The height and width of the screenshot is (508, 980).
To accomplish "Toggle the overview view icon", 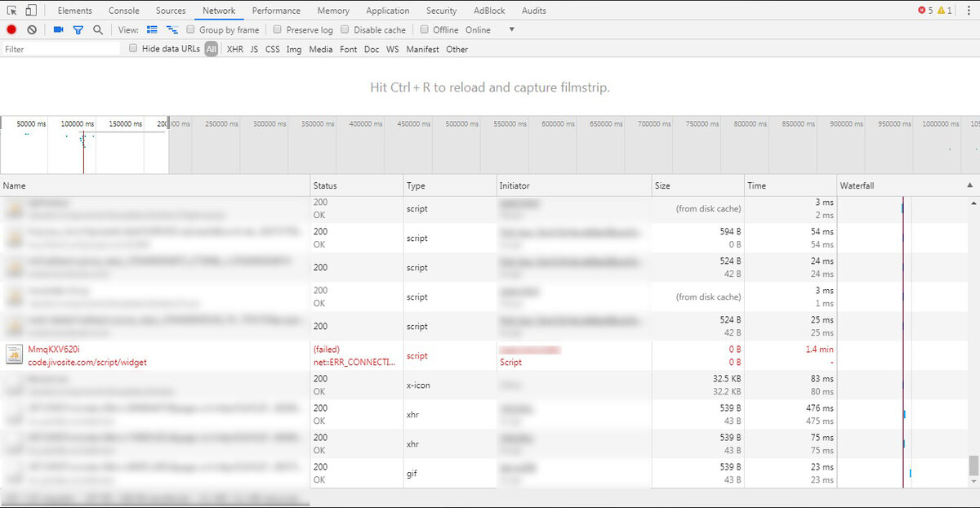I will 171,29.
